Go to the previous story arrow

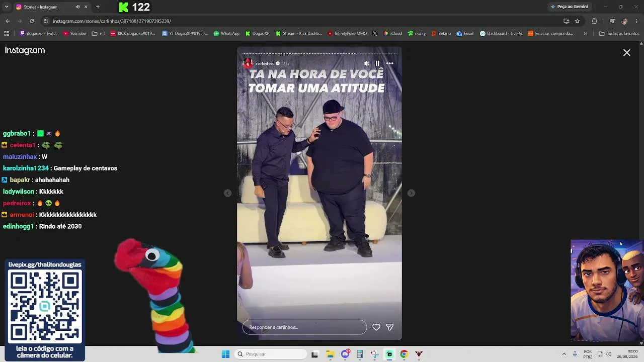click(228, 193)
